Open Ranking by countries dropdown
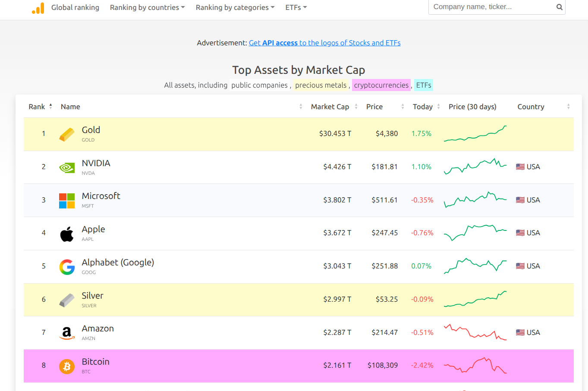The height and width of the screenshot is (391, 588). pos(147,7)
